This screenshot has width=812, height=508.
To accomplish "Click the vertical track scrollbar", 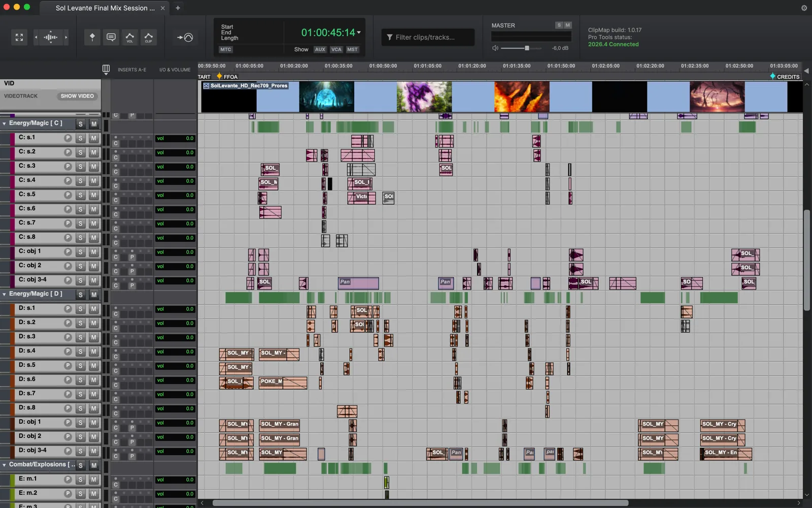I will coord(806,260).
